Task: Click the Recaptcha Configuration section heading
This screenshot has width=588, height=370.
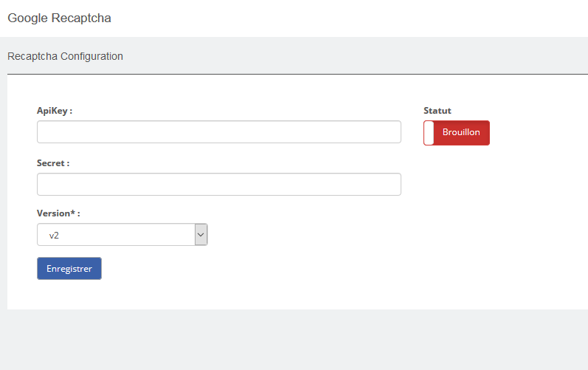Action: point(65,56)
